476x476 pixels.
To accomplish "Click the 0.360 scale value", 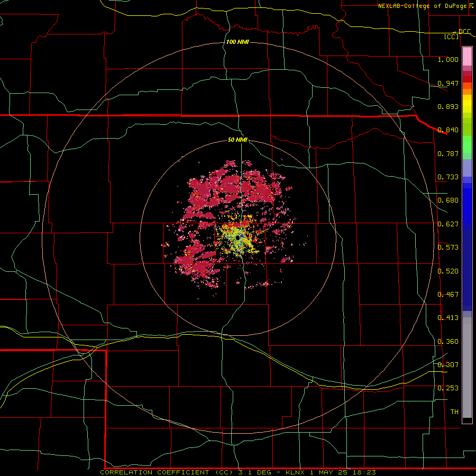I will (x=448, y=342).
